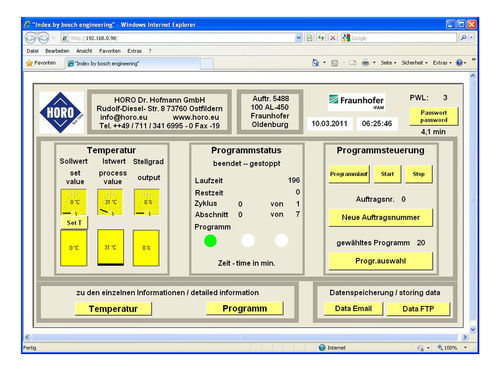Screen dimensions: 500x371
Task: Click the Programmlauf button
Action: [x=349, y=174]
